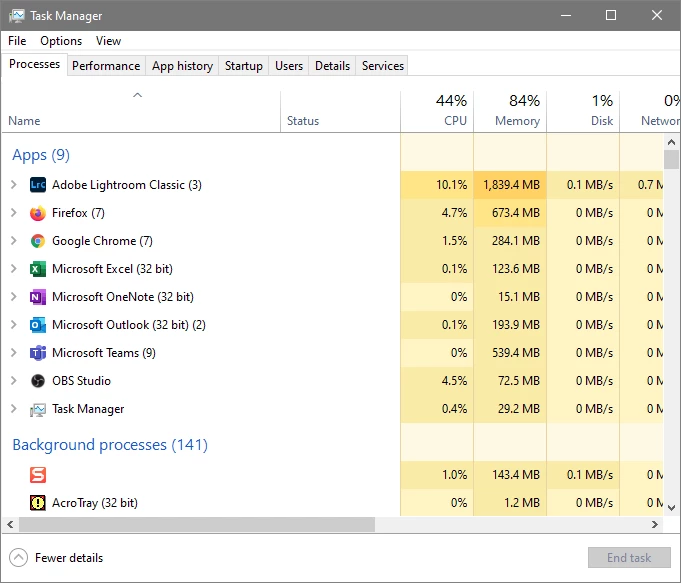Switch to the Details tab
This screenshot has width=681, height=583.
(332, 66)
